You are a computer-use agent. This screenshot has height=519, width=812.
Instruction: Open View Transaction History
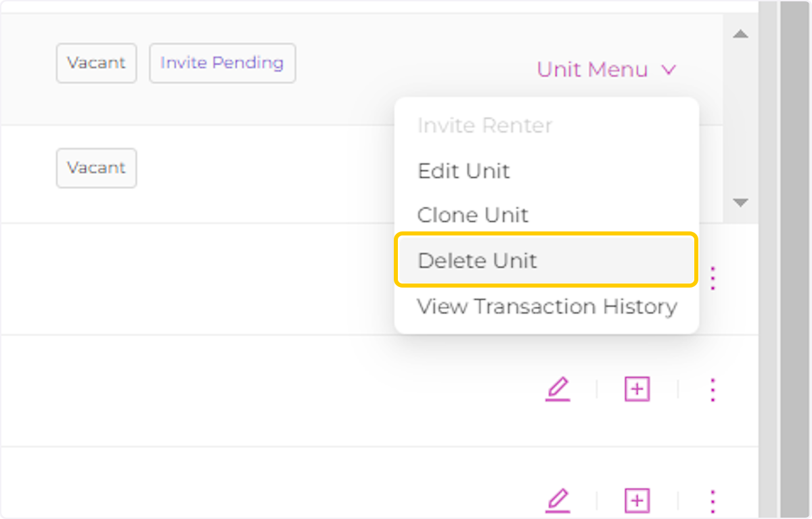[547, 307]
